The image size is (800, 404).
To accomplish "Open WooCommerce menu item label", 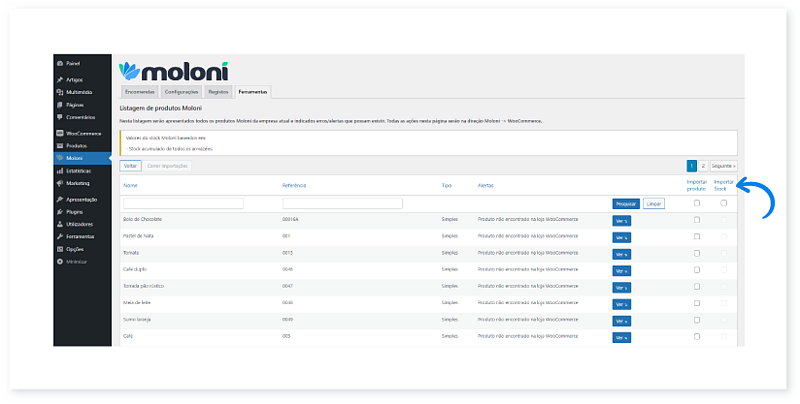I will tap(84, 134).
